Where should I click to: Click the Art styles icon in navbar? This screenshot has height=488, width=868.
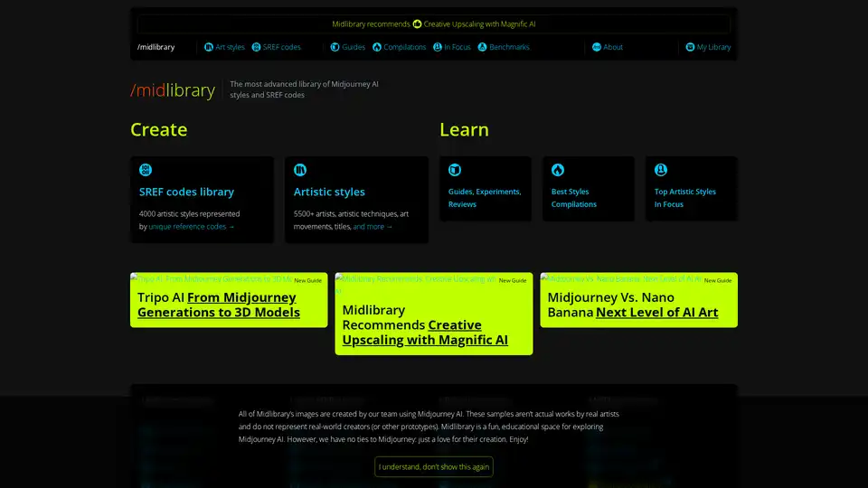tap(208, 47)
